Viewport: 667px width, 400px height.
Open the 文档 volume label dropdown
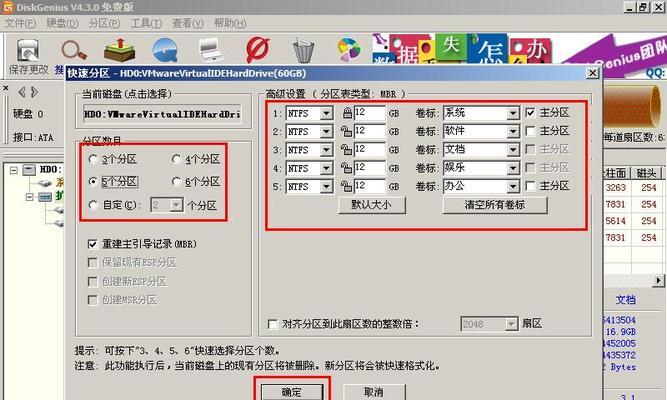pos(513,150)
